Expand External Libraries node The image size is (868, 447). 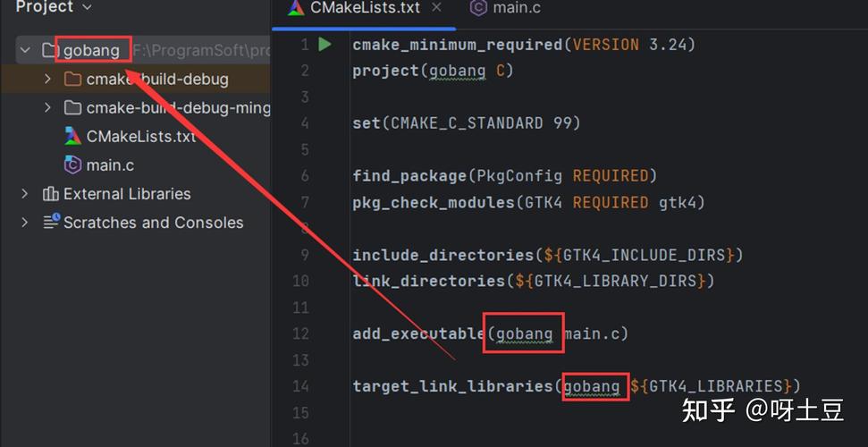coord(24,194)
